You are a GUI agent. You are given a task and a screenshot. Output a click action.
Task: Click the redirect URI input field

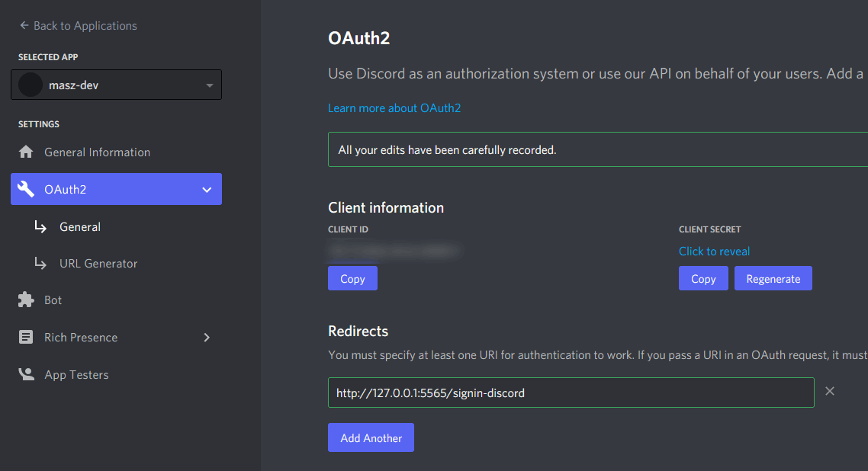[571, 392]
